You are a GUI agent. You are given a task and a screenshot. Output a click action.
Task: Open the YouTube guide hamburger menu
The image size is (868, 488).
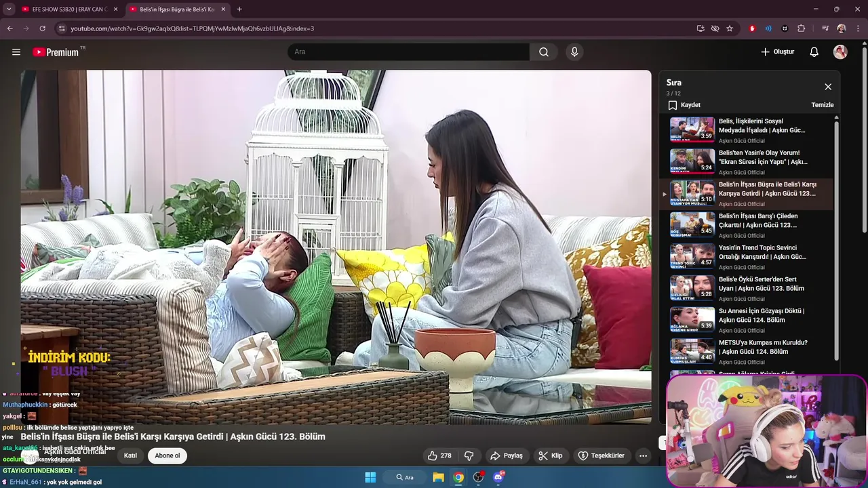pos(16,52)
